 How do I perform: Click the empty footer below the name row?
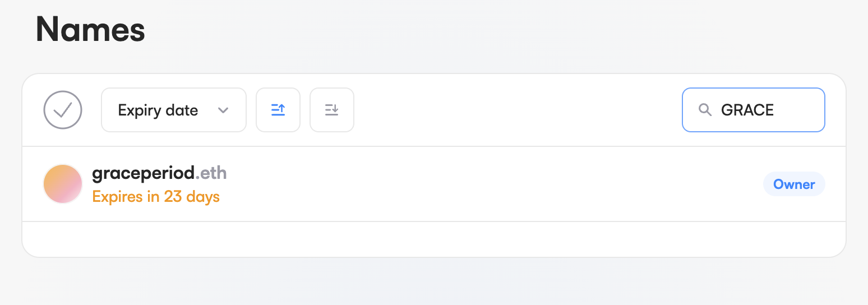[x=433, y=239]
